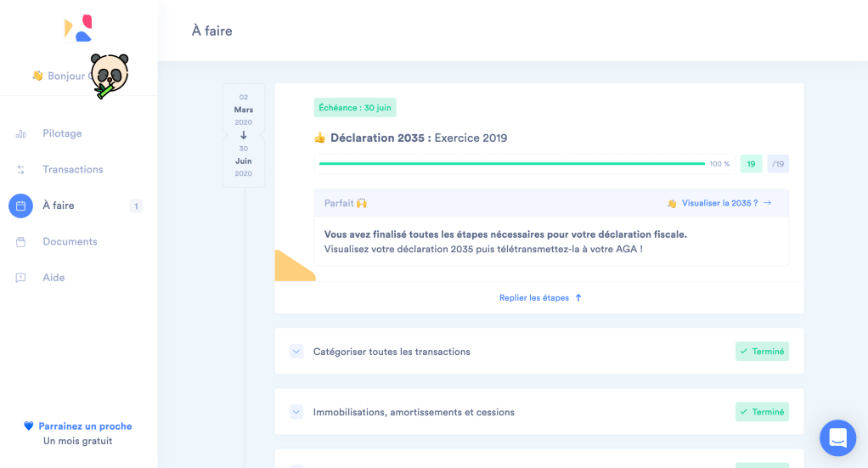Click the Pilotage bar chart icon
This screenshot has height=468, width=868.
point(21,133)
